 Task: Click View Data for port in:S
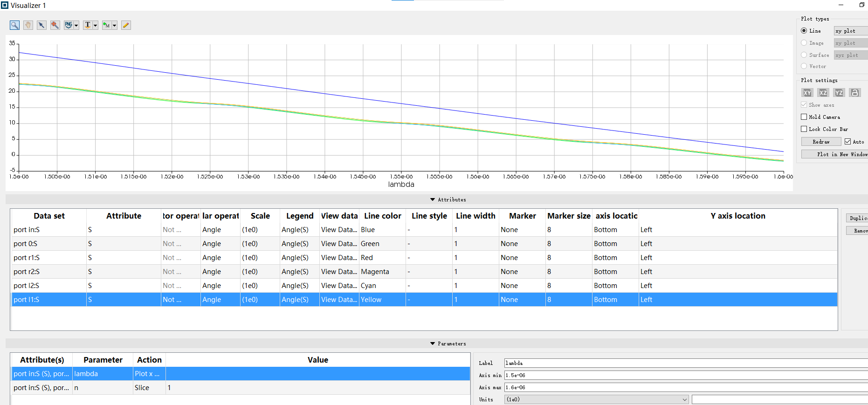tap(339, 230)
